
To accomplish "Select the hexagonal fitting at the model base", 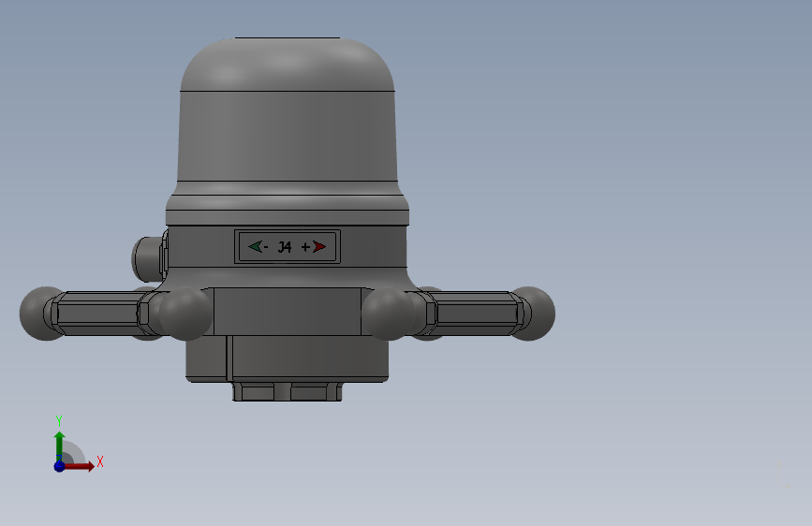I will pos(288,391).
